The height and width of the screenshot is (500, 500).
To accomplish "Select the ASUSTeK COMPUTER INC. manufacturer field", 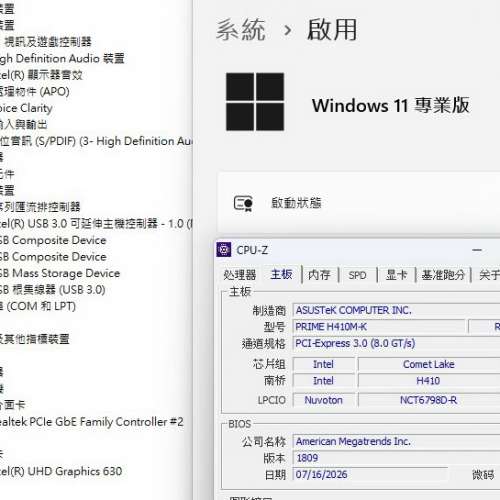I will click(396, 310).
